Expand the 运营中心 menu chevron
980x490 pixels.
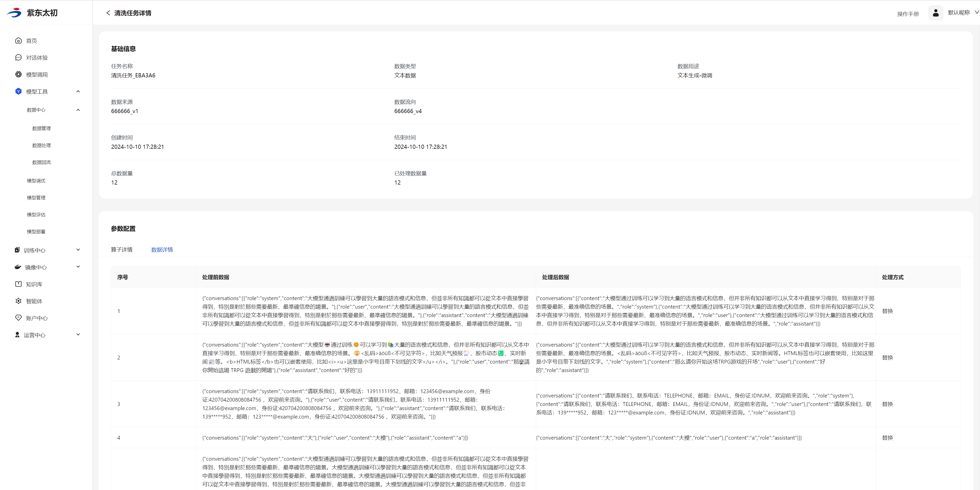(x=78, y=335)
